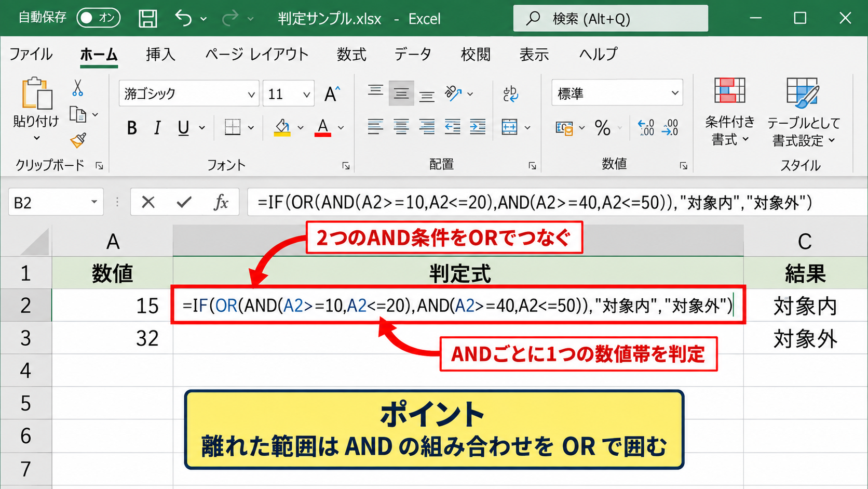Expand the Name Box dropdown arrow
This screenshot has height=489, width=868.
(94, 202)
